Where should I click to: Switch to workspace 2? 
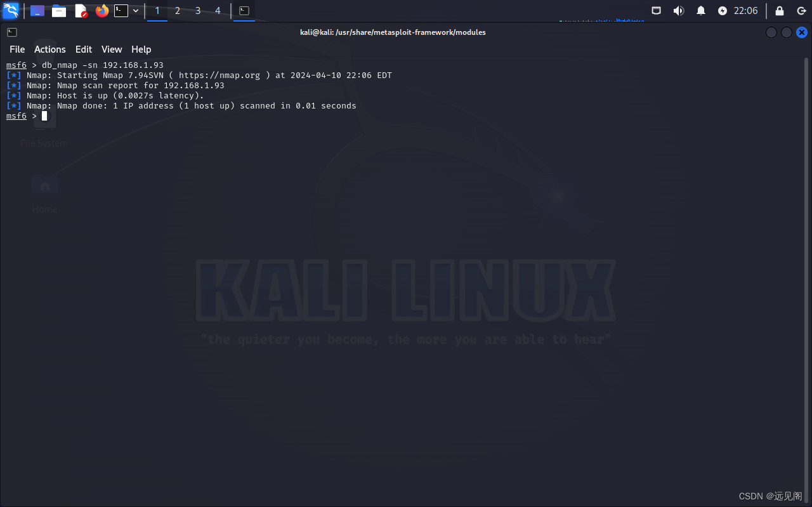pyautogui.click(x=178, y=11)
